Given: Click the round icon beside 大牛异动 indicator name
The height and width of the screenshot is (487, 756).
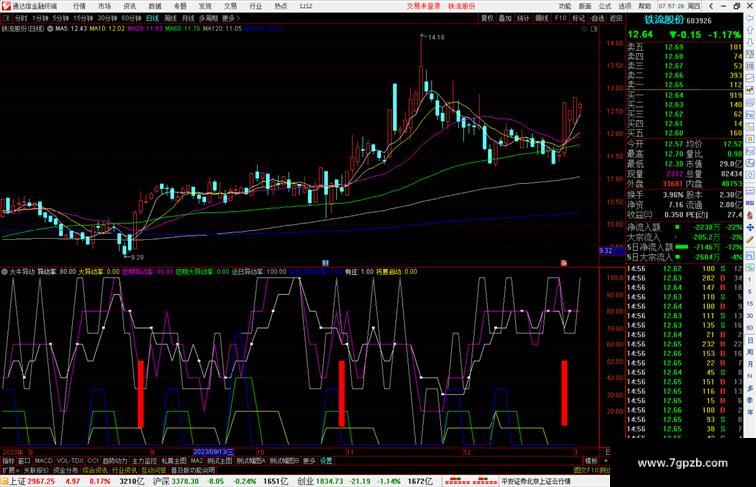Looking at the screenshot, I should pyautogui.click(x=4, y=272).
